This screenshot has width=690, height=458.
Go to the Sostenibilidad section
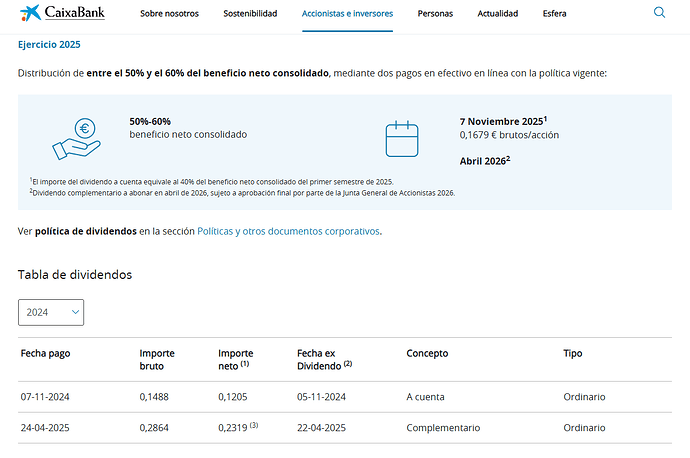250,14
